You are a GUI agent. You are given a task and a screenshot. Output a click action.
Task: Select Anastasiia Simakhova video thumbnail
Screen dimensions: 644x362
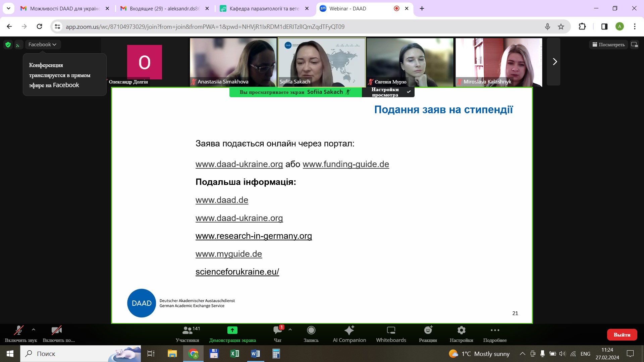(233, 62)
